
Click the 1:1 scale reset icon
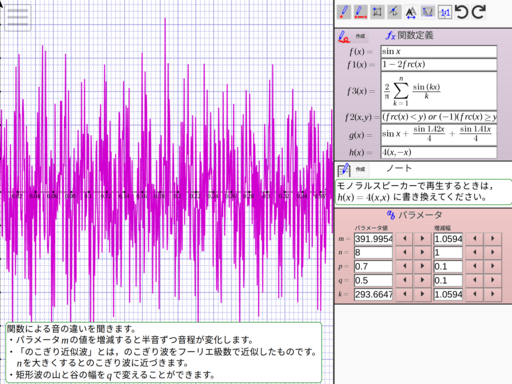445,12
